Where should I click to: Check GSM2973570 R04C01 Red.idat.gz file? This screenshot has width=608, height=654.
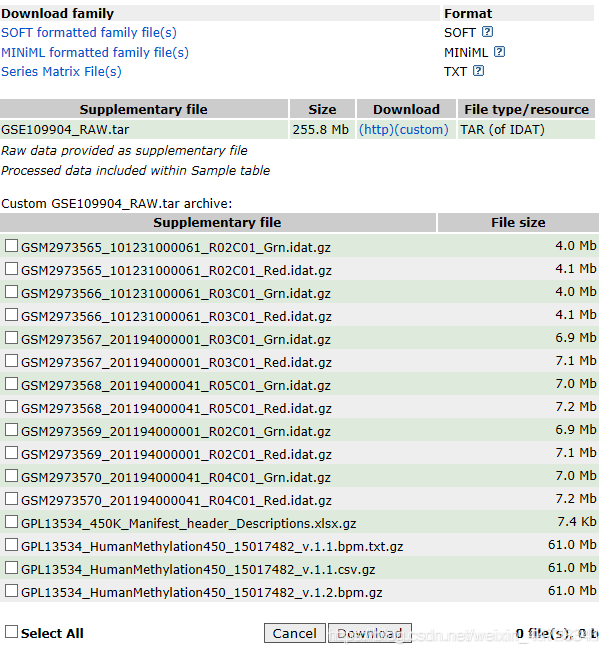tap(11, 498)
